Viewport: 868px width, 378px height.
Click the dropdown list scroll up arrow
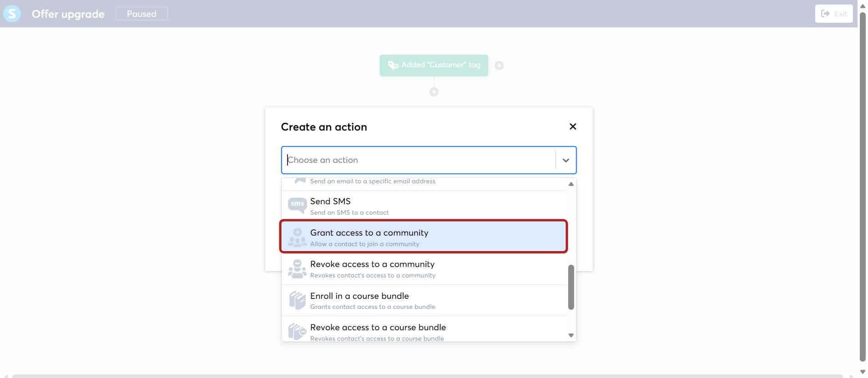571,184
